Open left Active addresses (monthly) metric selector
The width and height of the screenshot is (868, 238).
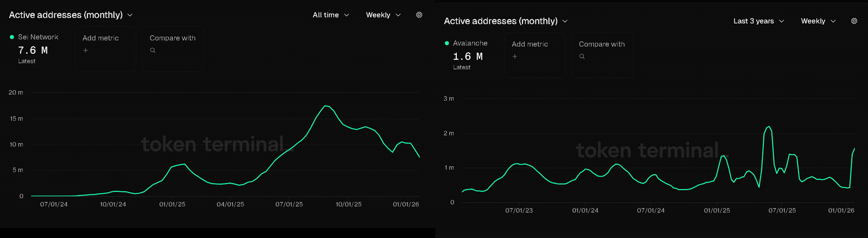coord(71,15)
